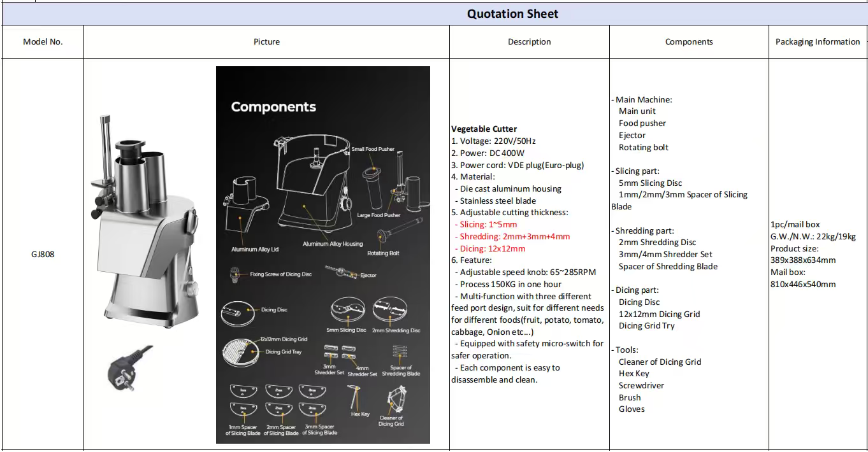Click the red "Dicing: 12x12mm" line
The image size is (868, 452).
pos(490,248)
